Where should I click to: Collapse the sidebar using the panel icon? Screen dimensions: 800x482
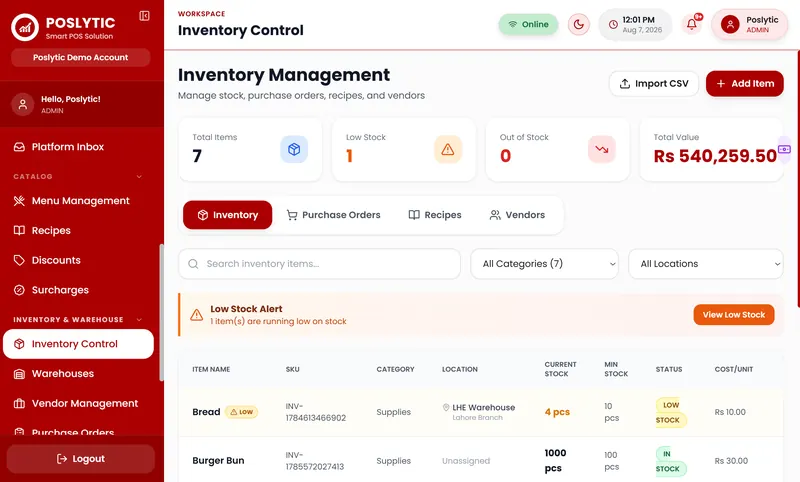(x=144, y=16)
